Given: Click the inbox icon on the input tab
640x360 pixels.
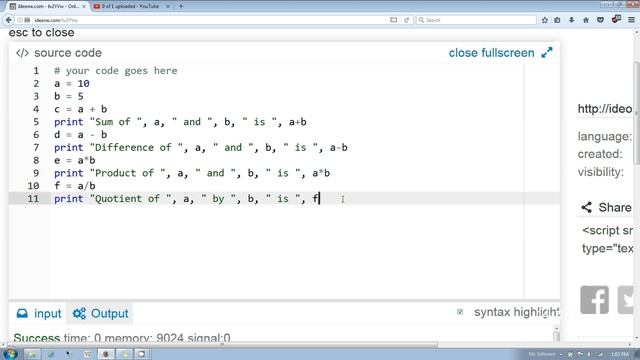Looking at the screenshot, I should [22, 313].
